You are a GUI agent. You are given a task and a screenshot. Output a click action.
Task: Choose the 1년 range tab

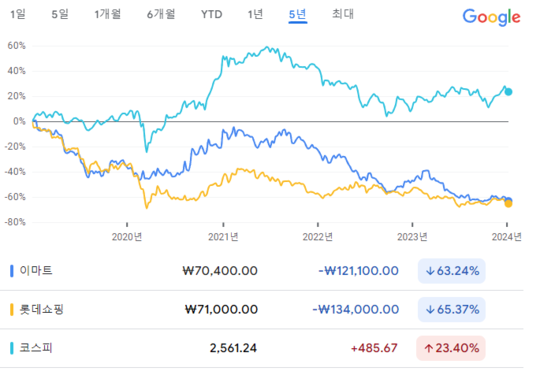click(x=255, y=14)
